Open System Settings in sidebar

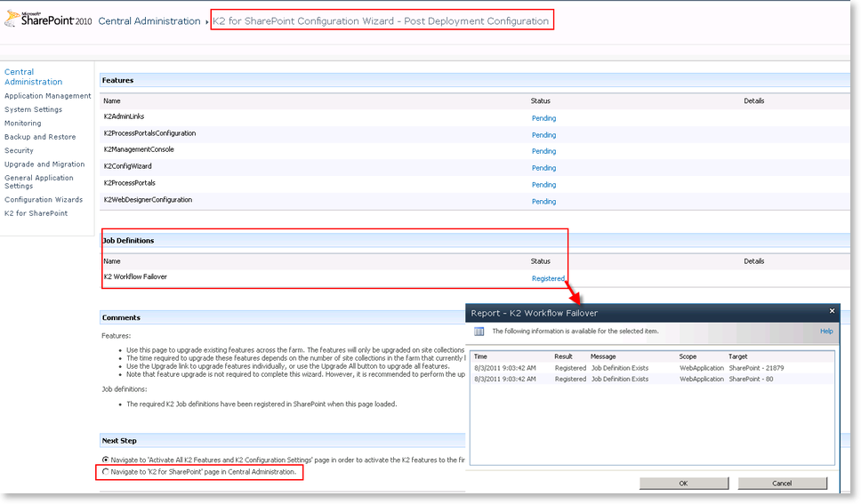coord(34,109)
